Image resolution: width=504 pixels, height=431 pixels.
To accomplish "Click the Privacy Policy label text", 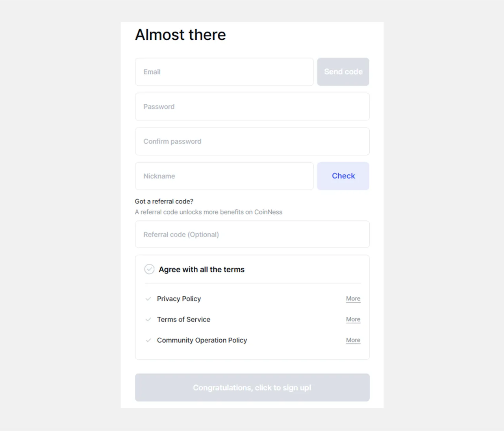I will point(179,299).
